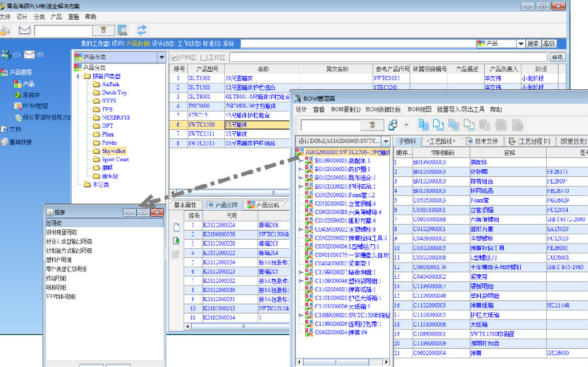This screenshot has height=367, width=588.
Task: Click the green import file icon beside file list
Action: click(x=175, y=240)
